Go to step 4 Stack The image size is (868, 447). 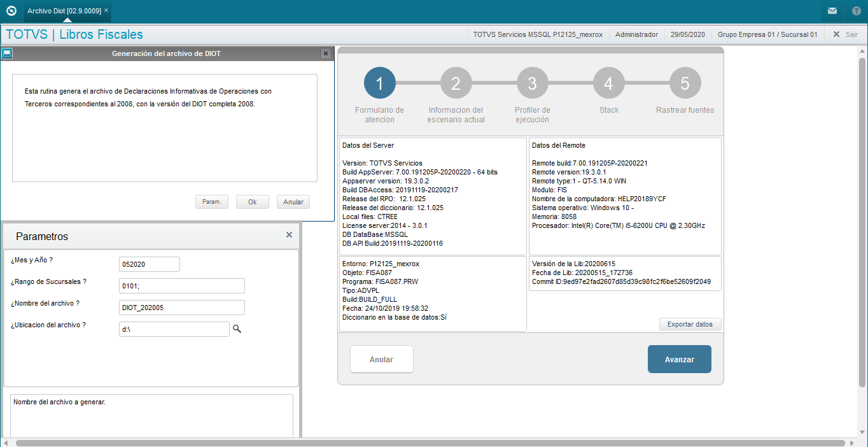pyautogui.click(x=609, y=83)
